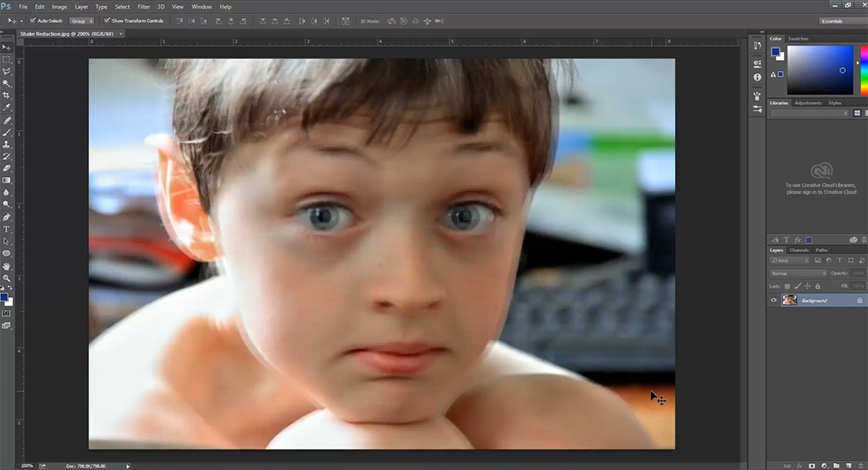This screenshot has height=470, width=868.
Task: Add layer mask from Layers footer
Action: [811, 466]
